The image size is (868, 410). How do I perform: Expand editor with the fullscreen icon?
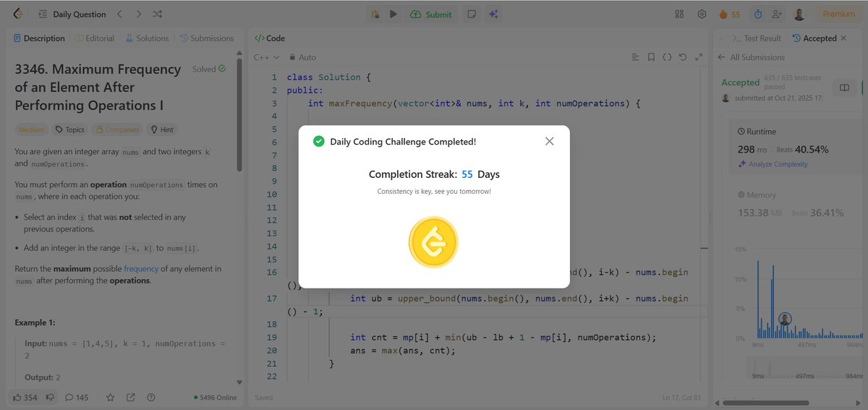699,57
